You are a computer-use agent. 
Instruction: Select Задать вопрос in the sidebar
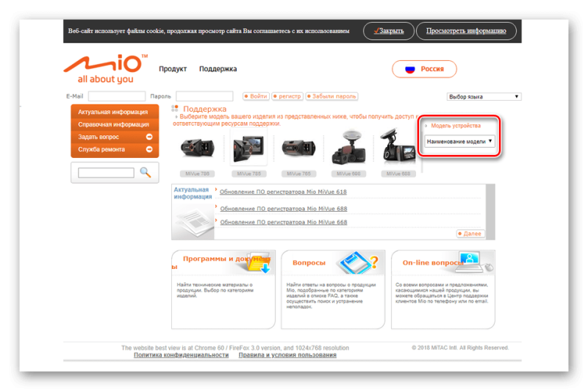coord(115,137)
